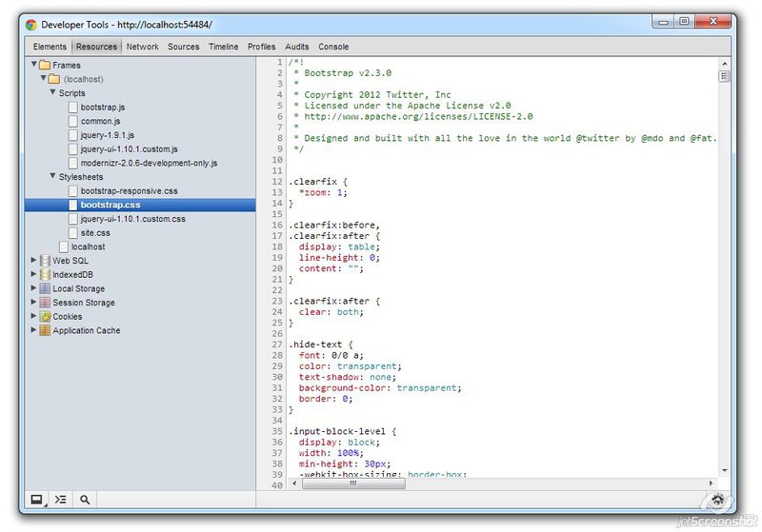
Task: Click line number 27 in gutter
Action: tap(277, 345)
